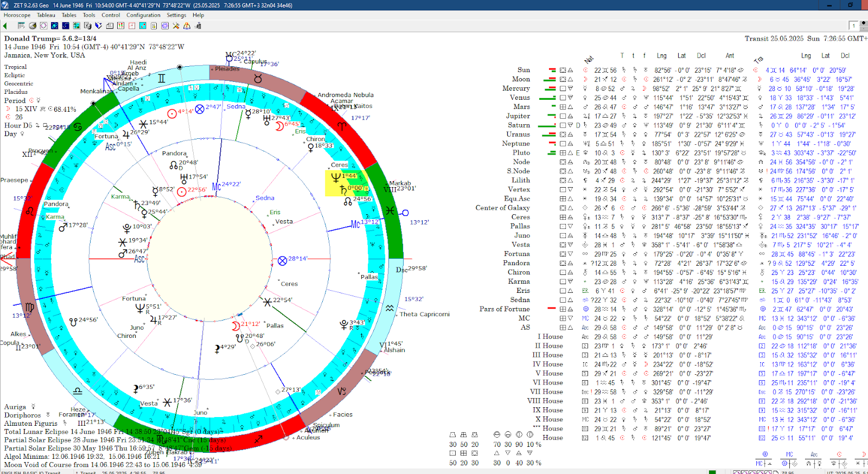
Task: Click the dice toolbar icon
Action: (87, 25)
